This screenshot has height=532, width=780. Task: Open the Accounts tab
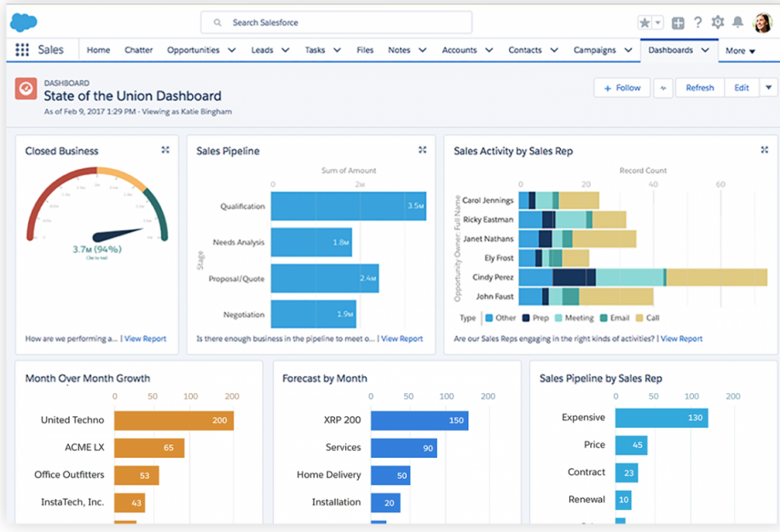coord(459,49)
